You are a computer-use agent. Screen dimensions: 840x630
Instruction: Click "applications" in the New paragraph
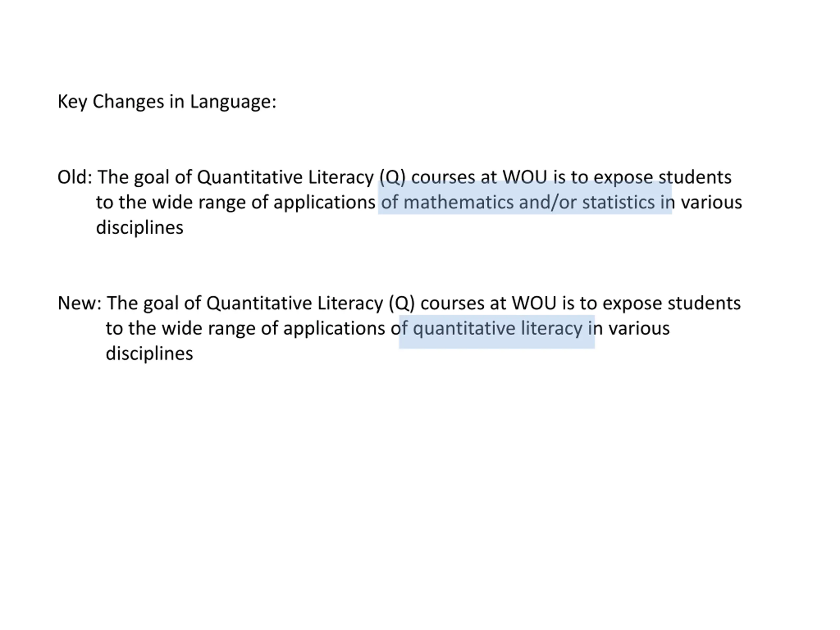(334, 328)
